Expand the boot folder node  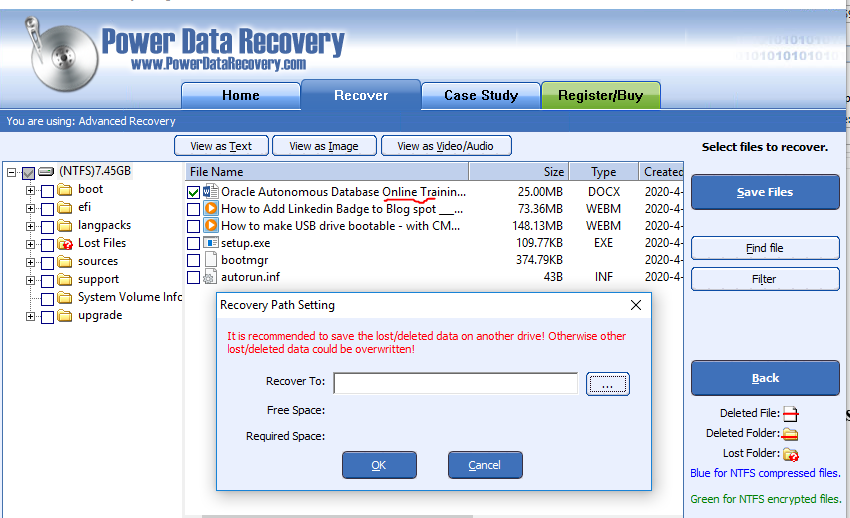coord(30,191)
